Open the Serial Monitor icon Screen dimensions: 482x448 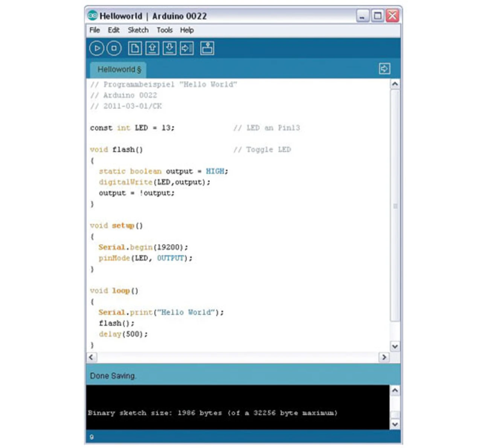[207, 48]
